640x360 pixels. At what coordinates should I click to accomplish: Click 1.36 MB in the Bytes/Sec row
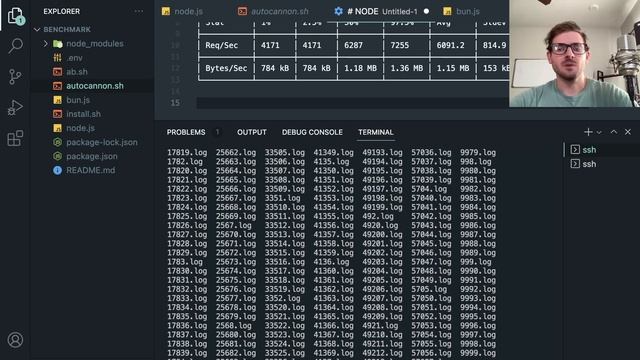click(407, 68)
